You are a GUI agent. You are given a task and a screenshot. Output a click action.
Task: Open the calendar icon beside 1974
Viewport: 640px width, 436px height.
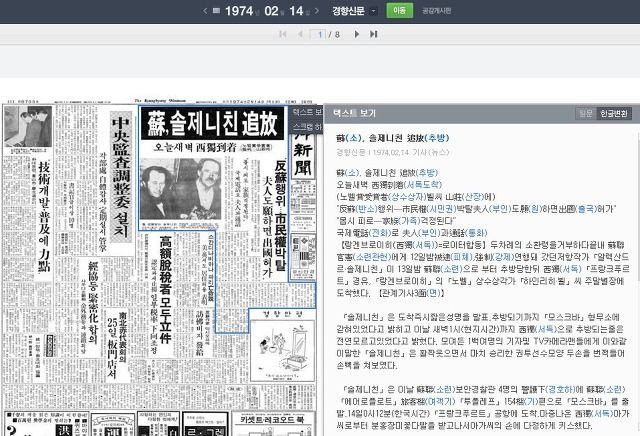pyautogui.click(x=217, y=11)
